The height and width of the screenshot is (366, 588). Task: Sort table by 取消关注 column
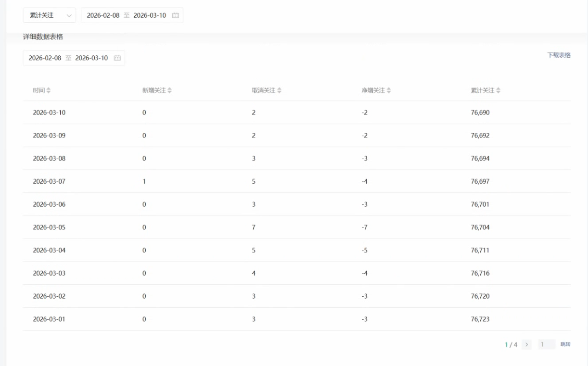pos(279,90)
